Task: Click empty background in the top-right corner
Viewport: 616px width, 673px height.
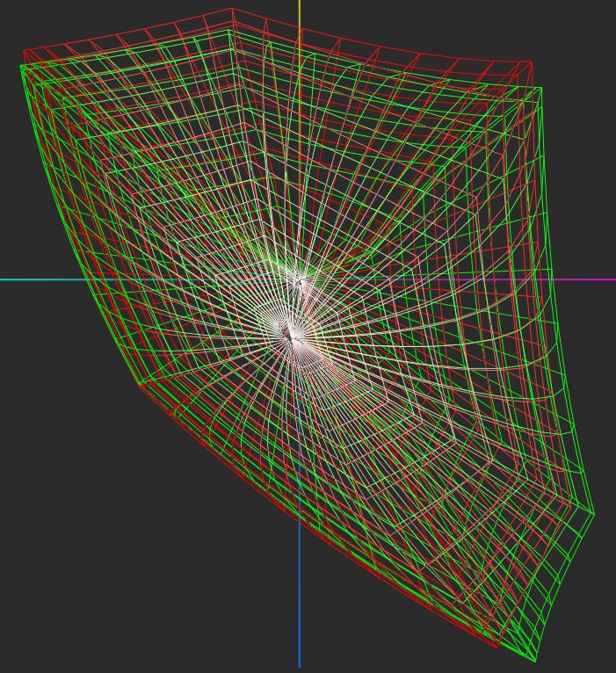Action: click(x=580, y=26)
